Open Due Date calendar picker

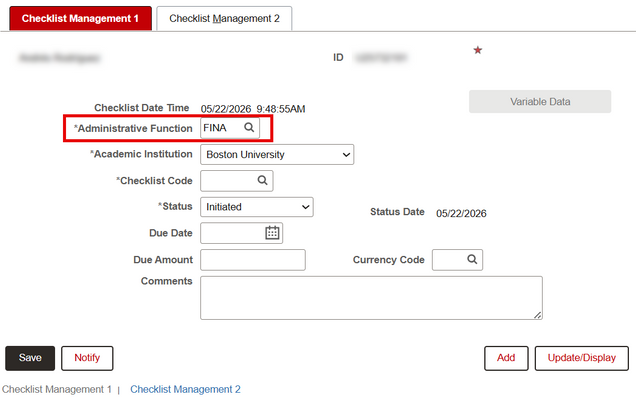272,233
